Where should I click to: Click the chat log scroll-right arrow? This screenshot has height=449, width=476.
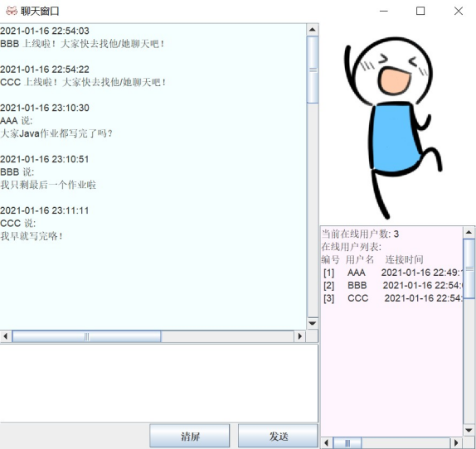(x=300, y=336)
